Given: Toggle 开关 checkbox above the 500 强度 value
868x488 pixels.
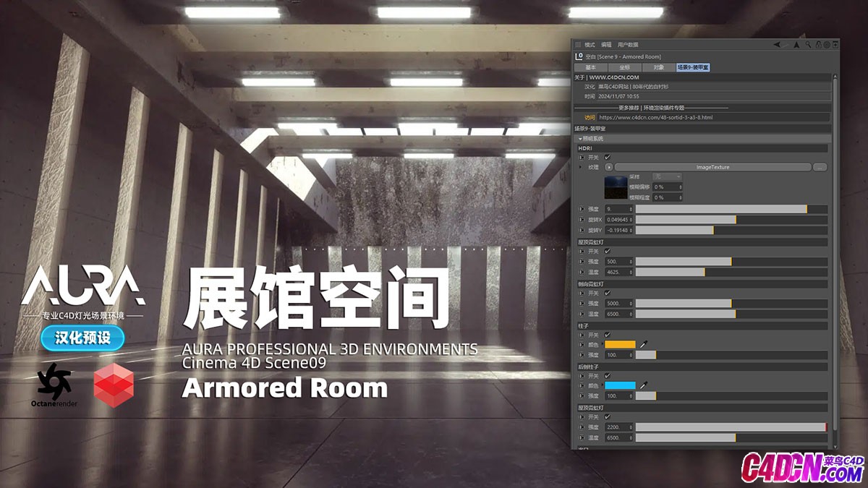Looking at the screenshot, I should [608, 251].
